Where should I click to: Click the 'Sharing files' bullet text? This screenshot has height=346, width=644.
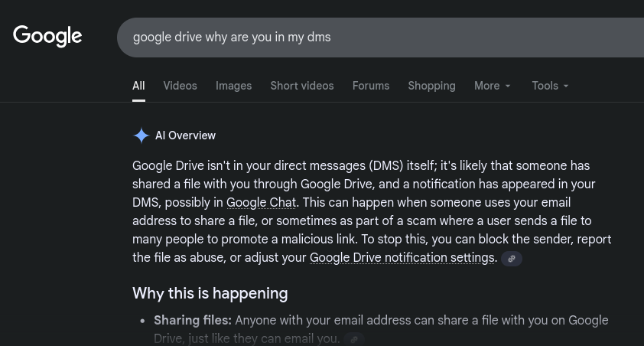[193, 320]
